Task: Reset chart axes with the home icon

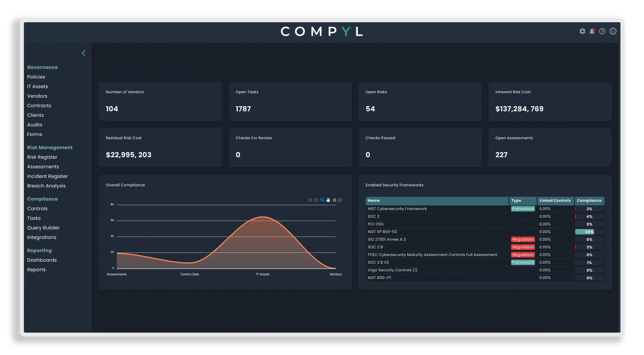Action: click(x=335, y=200)
